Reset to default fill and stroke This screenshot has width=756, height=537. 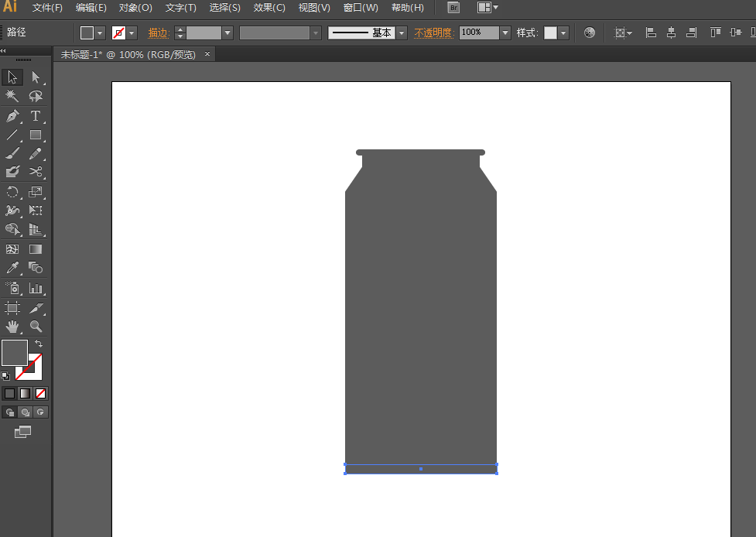[x=5, y=375]
